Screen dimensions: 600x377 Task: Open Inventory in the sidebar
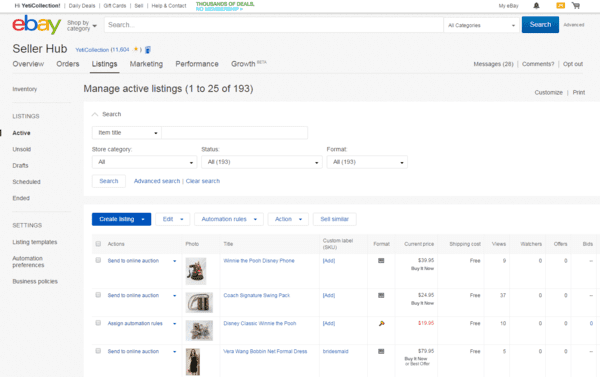pos(24,89)
